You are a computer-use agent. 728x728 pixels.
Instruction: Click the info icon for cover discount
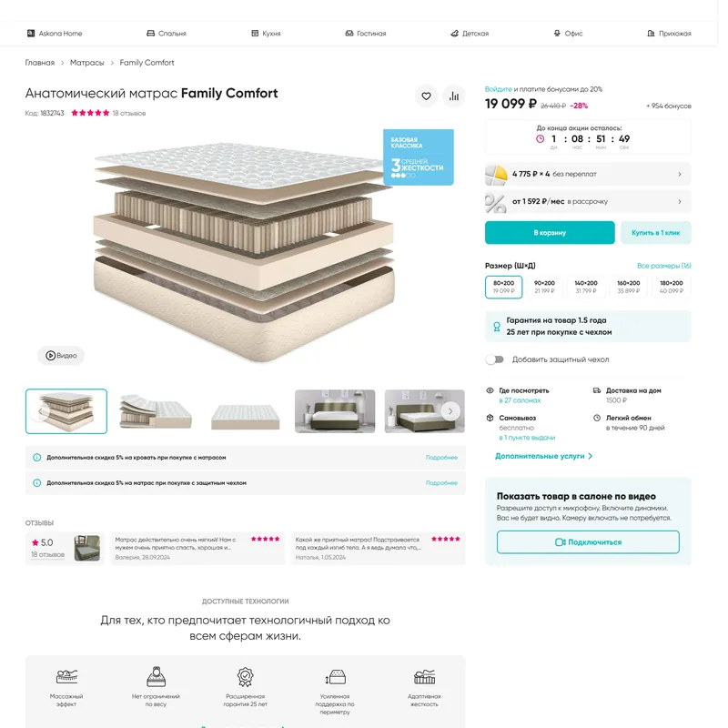click(x=37, y=483)
